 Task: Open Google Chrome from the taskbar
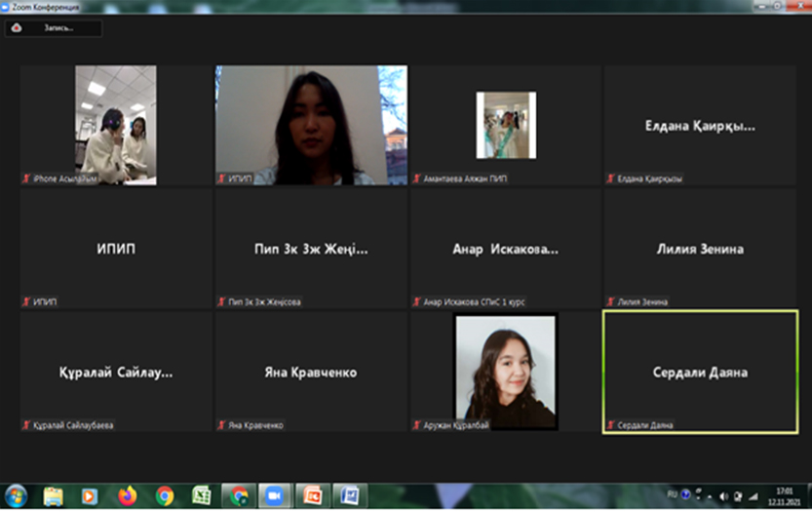[165, 495]
